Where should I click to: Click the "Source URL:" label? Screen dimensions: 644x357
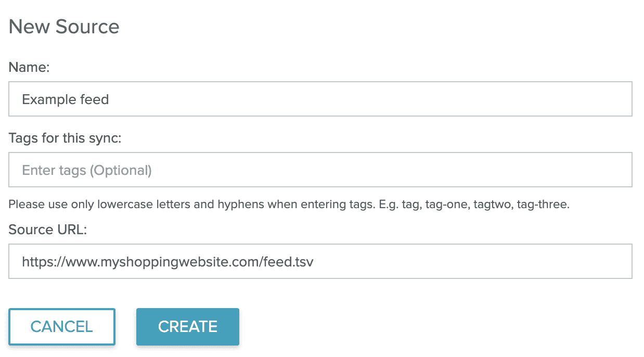coord(47,229)
